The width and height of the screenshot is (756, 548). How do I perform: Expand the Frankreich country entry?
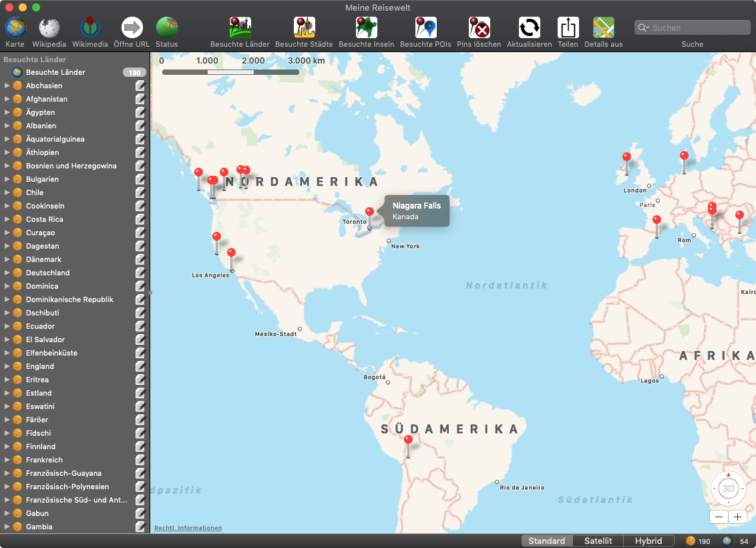(x=7, y=460)
